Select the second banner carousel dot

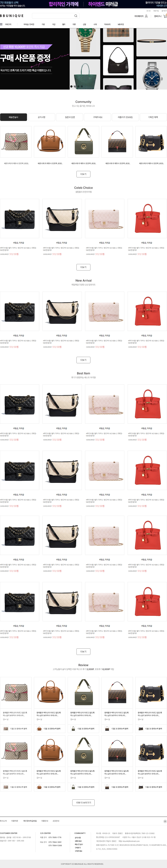click(75, 87)
